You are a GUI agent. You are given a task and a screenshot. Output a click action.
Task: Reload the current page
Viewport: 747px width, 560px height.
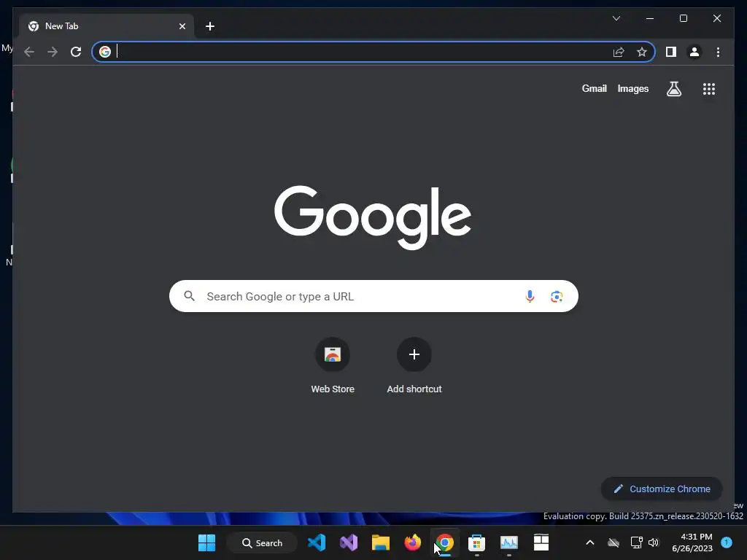click(76, 52)
